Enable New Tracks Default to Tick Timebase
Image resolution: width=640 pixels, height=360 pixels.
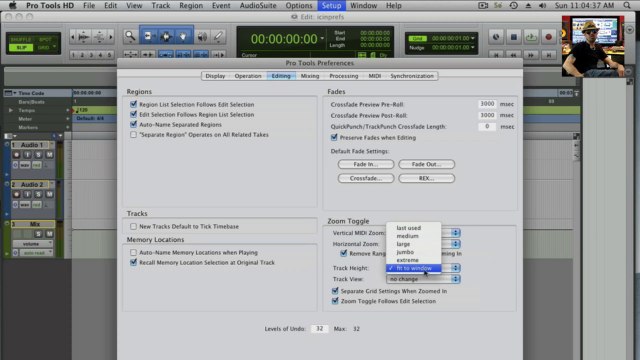[133, 226]
